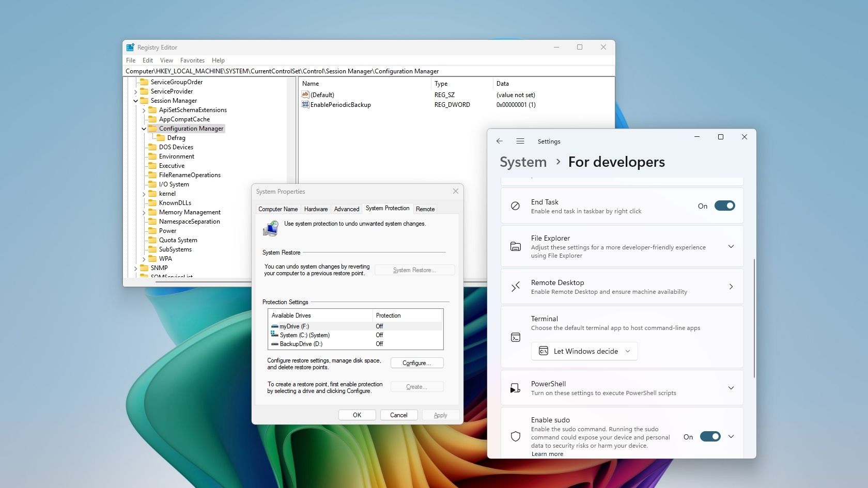
Task: Click the Enable sudo shield icon
Action: click(515, 436)
